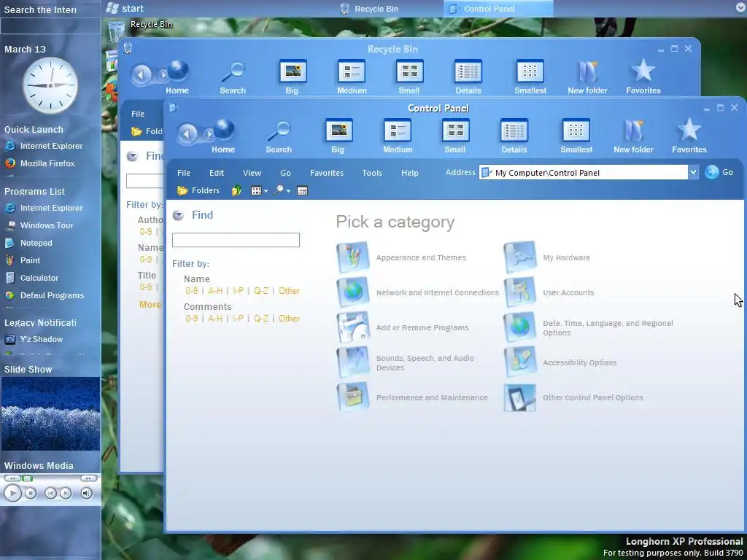Open the Go menu in Control Panel
Screen dimensions: 747x560
click(x=285, y=173)
